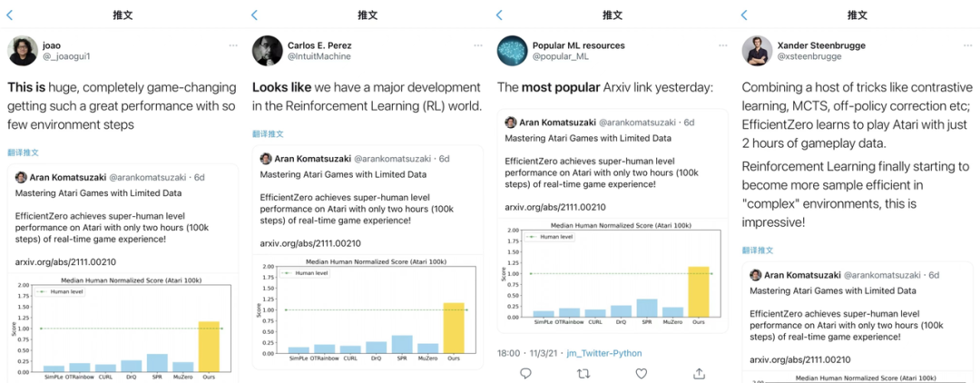Tap the back arrow above joao's tweet
The height and width of the screenshot is (383, 980).
click(10, 15)
